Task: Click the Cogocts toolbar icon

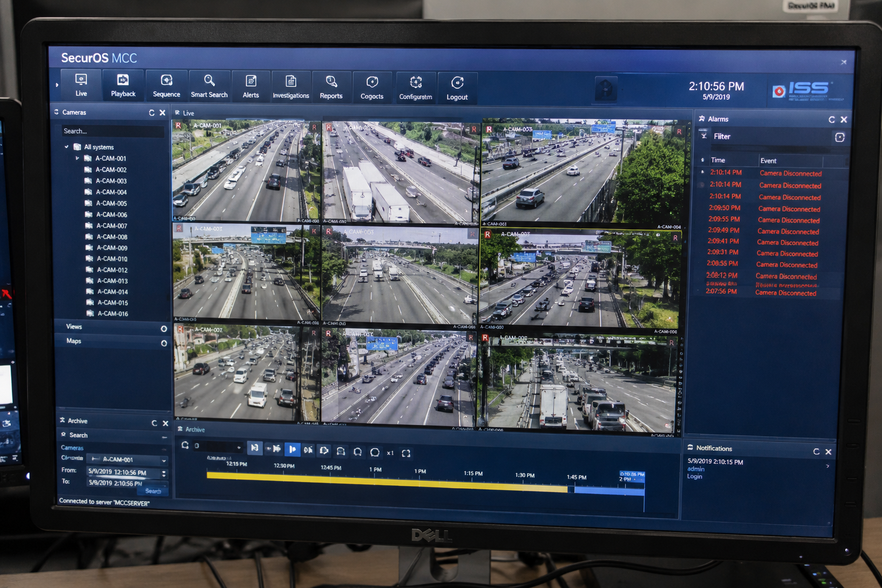Action: coord(372,88)
